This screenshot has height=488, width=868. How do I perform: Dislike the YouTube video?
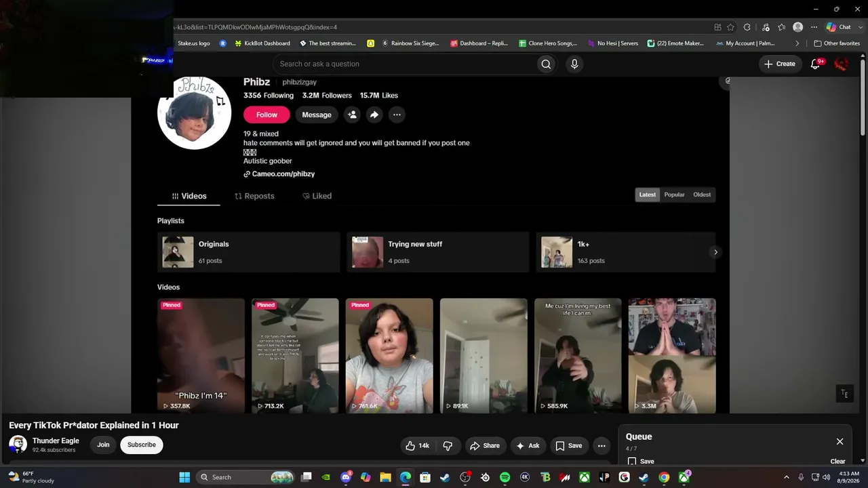tap(448, 445)
